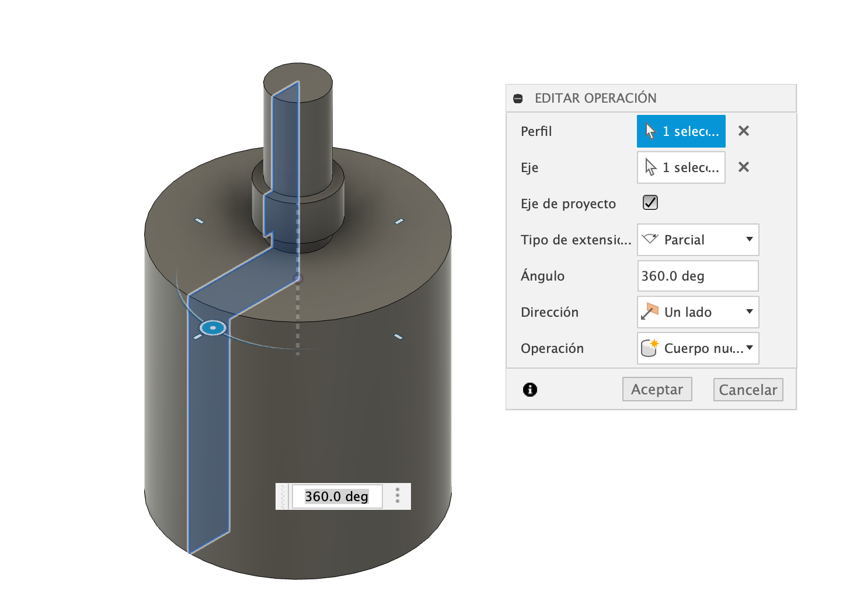Toggle the Eje de proyecto checkbox

650,202
